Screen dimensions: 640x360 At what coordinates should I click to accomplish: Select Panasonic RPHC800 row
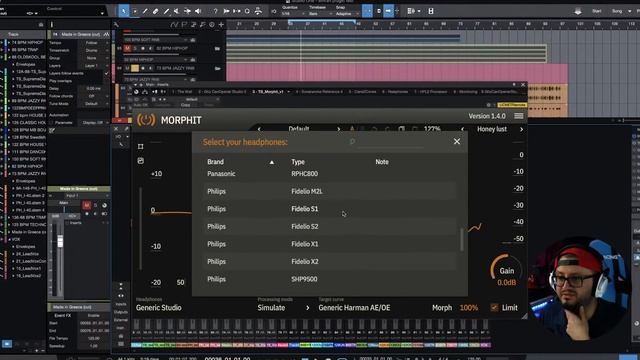[x=329, y=174]
